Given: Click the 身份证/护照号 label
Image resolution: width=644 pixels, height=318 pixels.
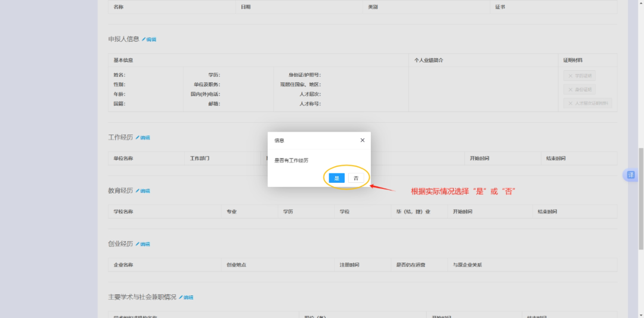Looking at the screenshot, I should 304,75.
